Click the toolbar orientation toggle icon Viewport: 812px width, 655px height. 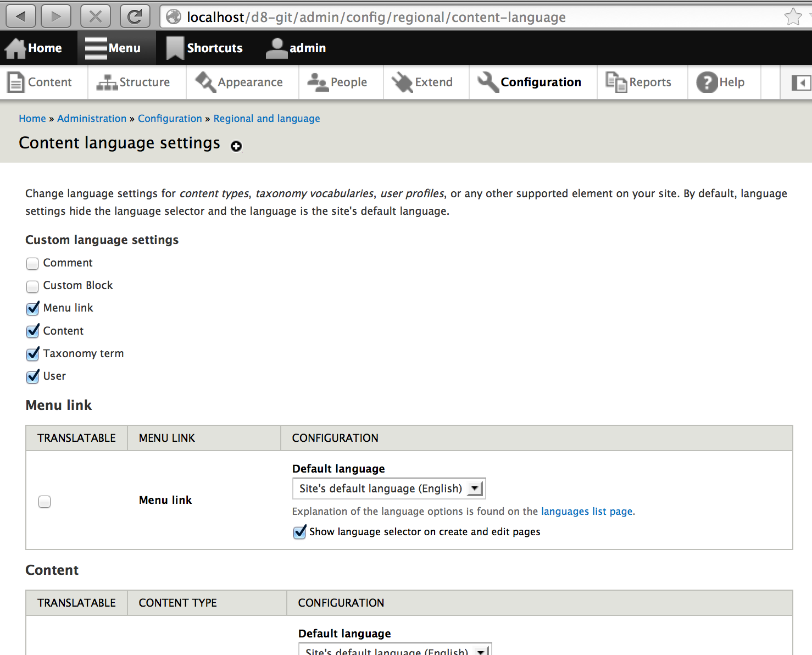point(800,83)
